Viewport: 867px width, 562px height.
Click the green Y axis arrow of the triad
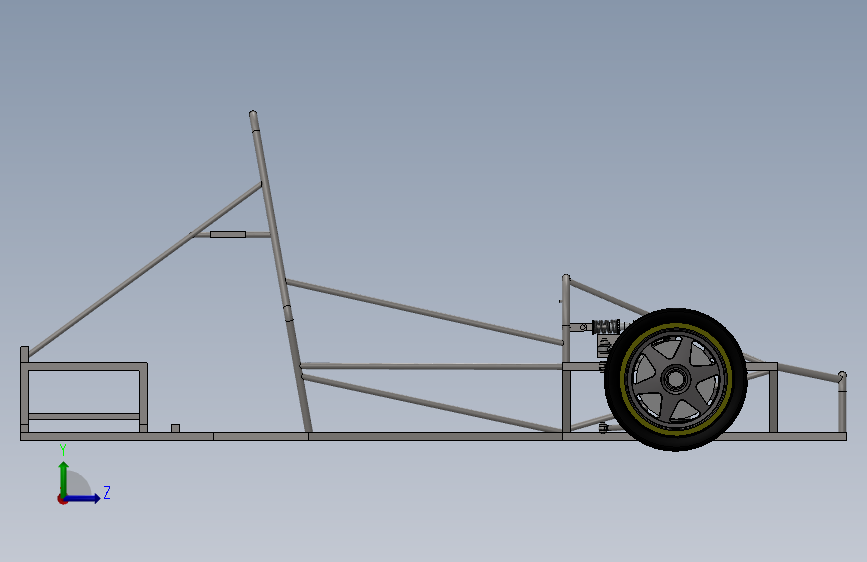(64, 478)
